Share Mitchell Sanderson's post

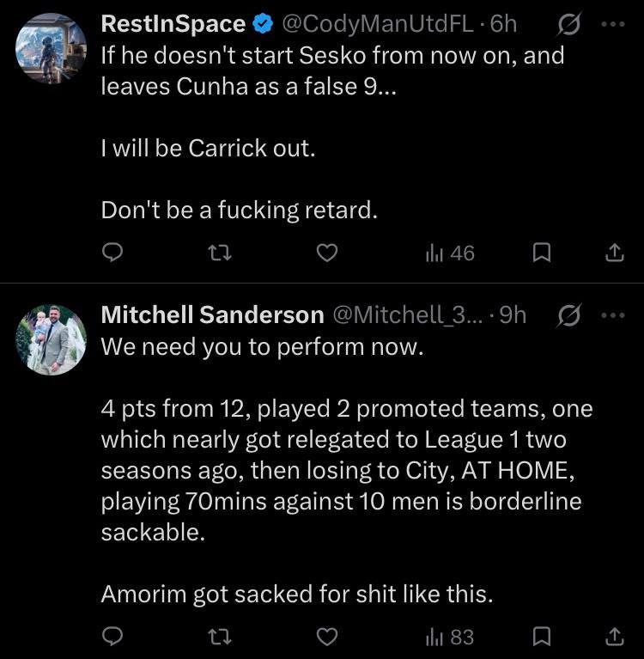pyautogui.click(x=615, y=637)
